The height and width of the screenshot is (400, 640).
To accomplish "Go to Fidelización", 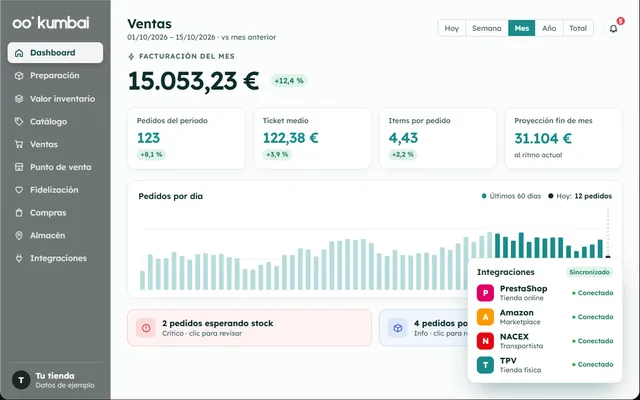I will click(x=55, y=190).
